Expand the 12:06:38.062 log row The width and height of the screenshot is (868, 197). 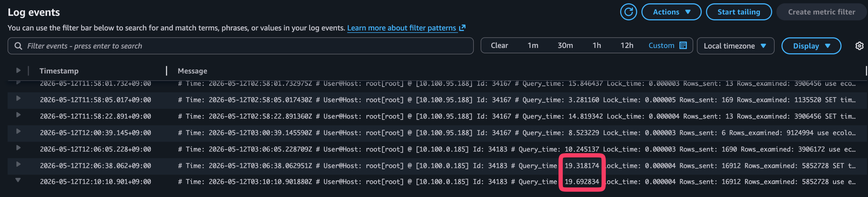[x=18, y=164]
